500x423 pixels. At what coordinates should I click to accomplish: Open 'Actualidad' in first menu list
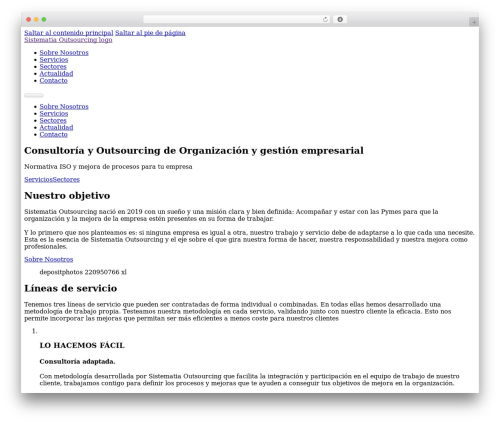pos(56,73)
